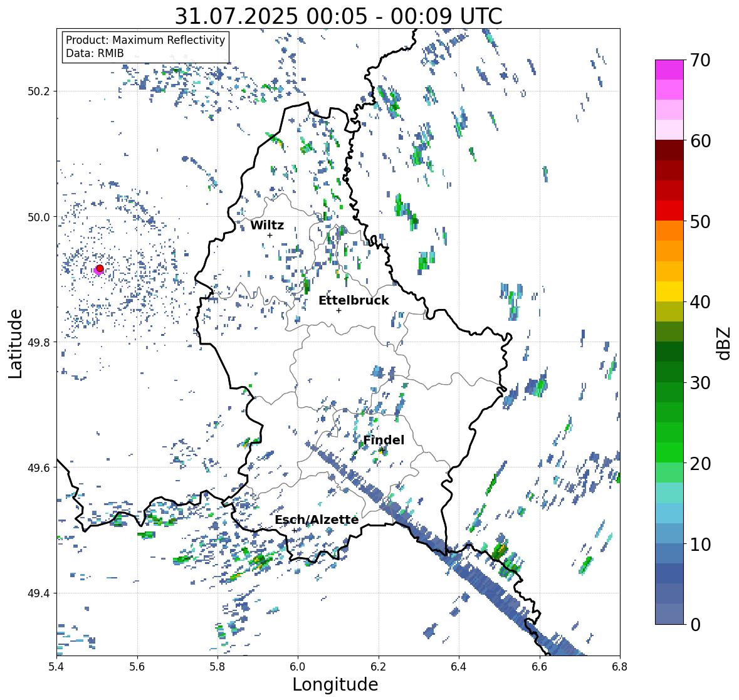Click the plus marker under Wiltz

click(270, 235)
